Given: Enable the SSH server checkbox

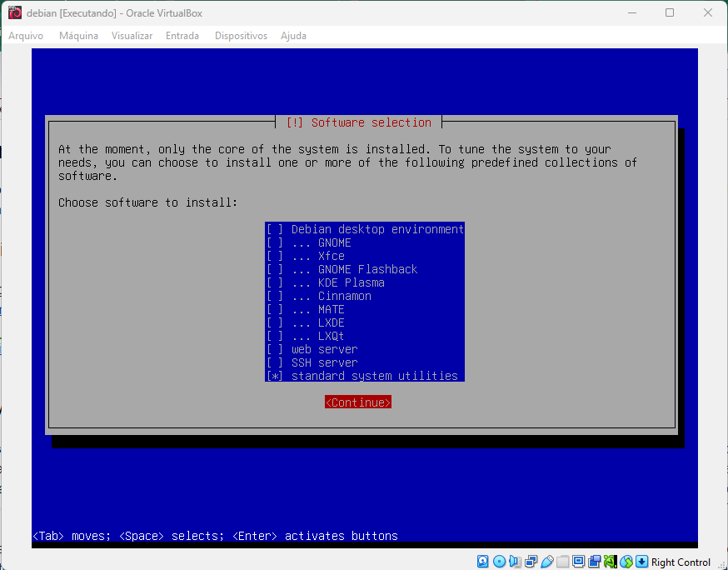Looking at the screenshot, I should [274, 362].
